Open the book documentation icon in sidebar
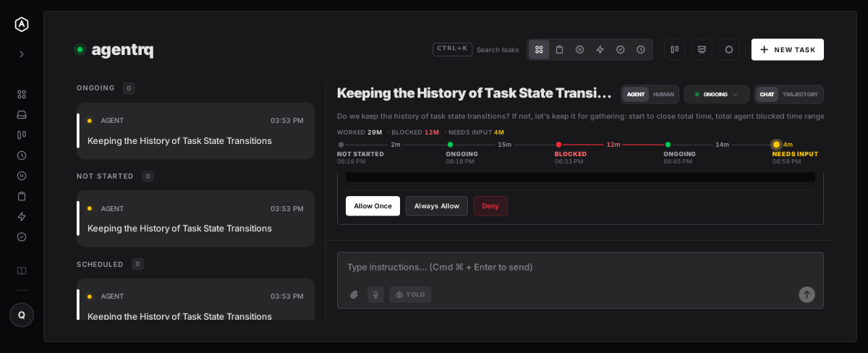This screenshot has width=868, height=353. point(22,271)
